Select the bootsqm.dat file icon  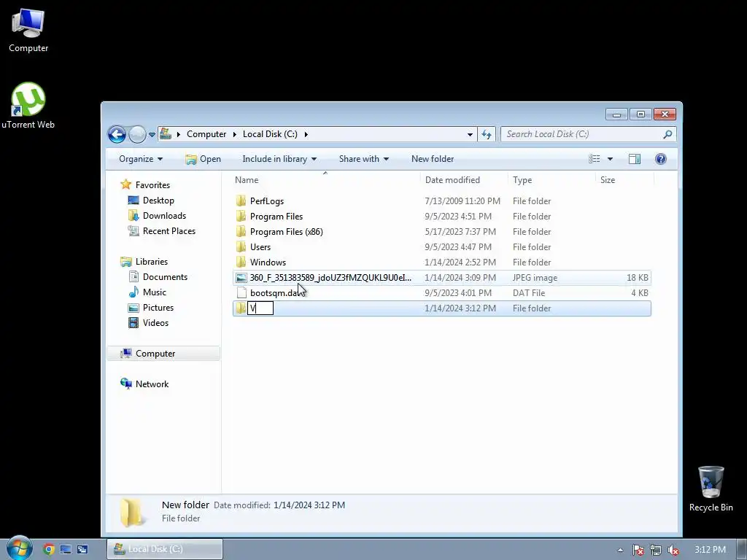tap(241, 293)
